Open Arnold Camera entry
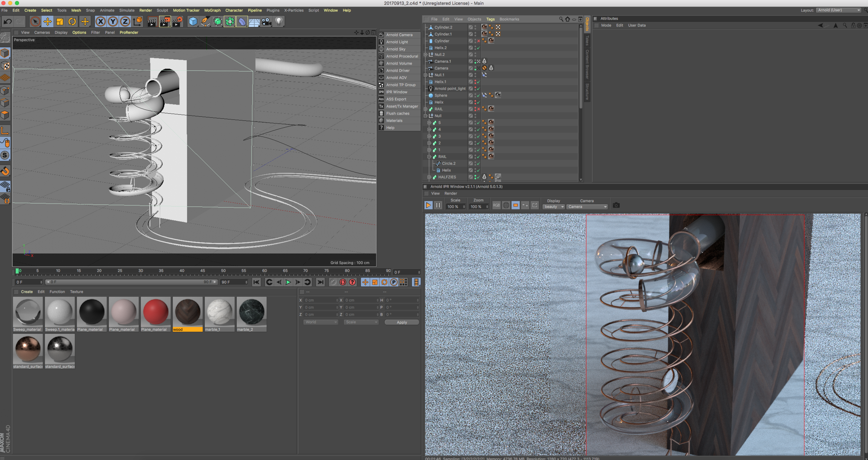 [399, 35]
